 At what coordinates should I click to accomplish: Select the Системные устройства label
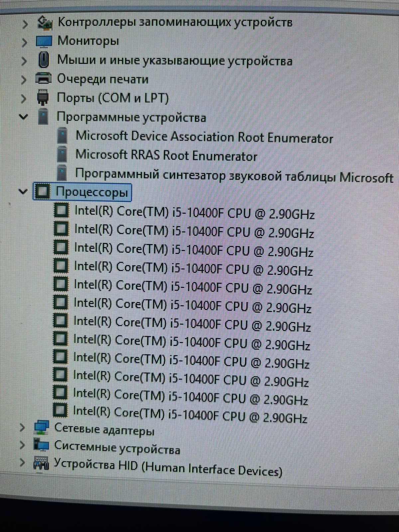[x=117, y=447]
